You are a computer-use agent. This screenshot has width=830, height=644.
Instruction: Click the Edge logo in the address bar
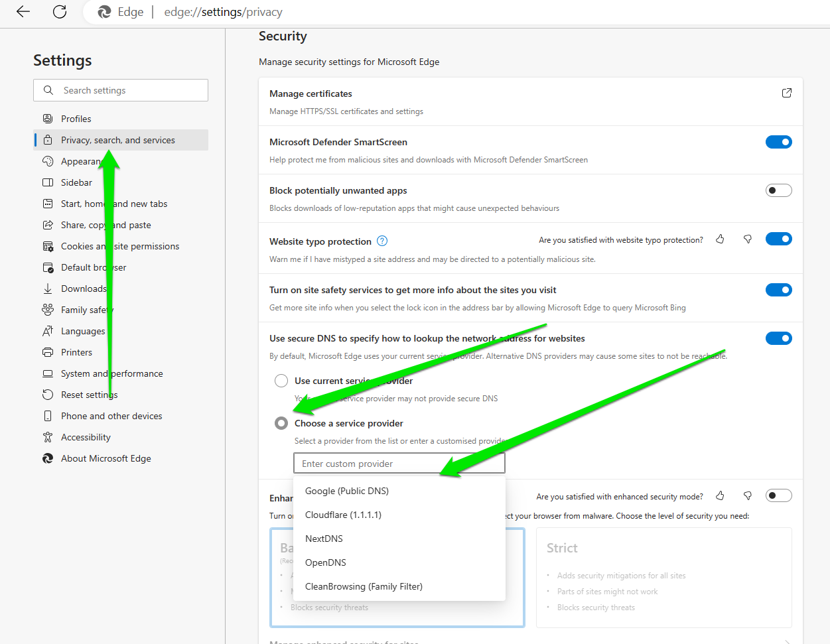(104, 12)
